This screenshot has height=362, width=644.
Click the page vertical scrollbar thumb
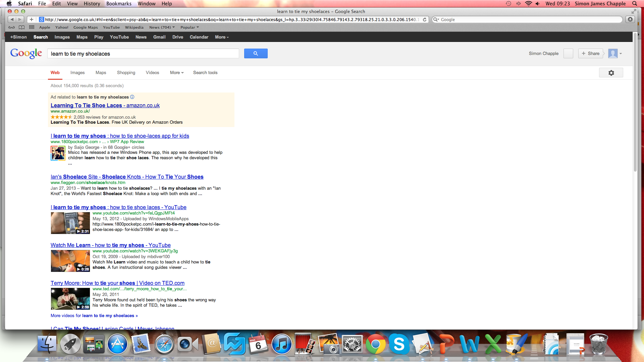635,102
